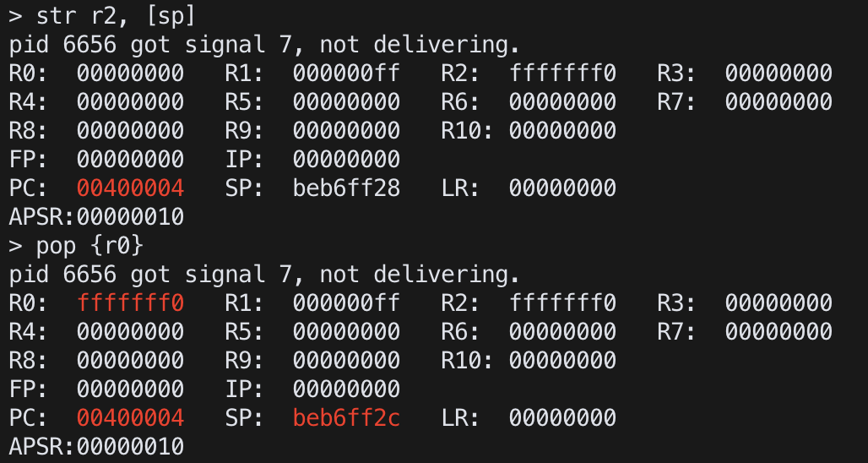This screenshot has width=868, height=463.
Task: Click the R10 label in the first register dump
Action: tap(460, 131)
